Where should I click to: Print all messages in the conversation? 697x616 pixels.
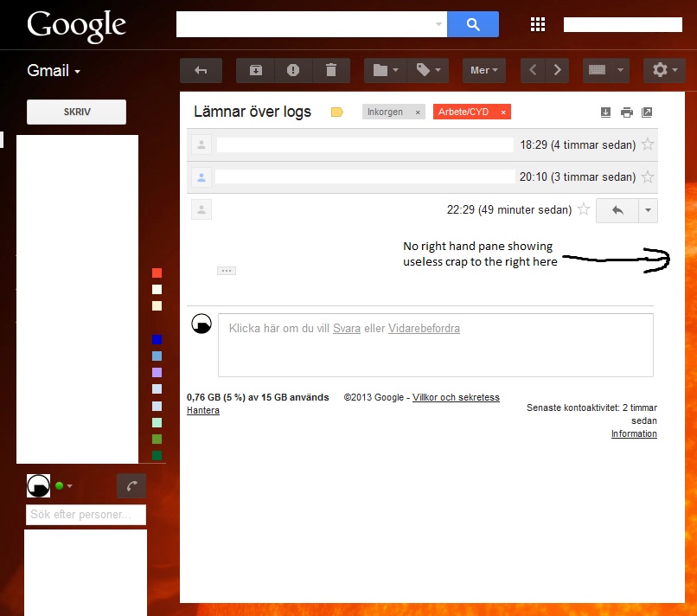tap(626, 112)
